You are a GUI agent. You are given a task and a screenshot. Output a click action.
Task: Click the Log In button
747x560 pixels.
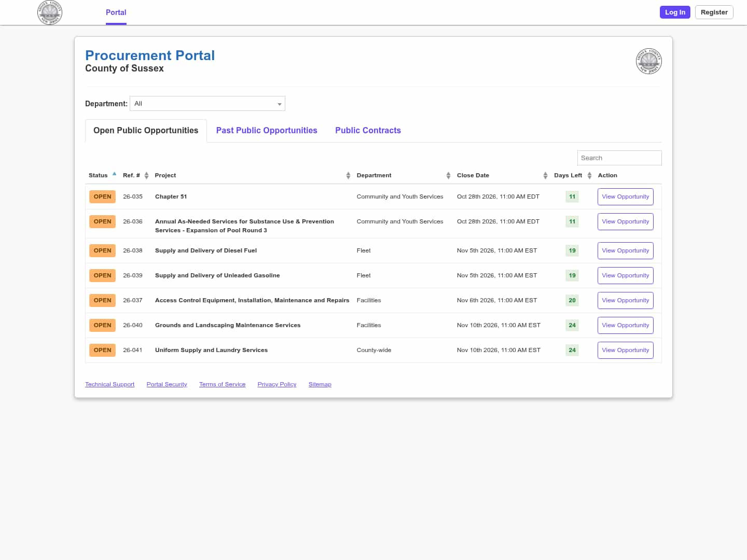coord(675,12)
